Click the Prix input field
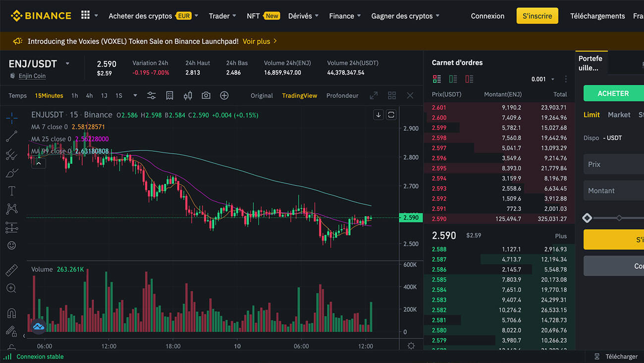This screenshot has height=363, width=644. pos(614,164)
